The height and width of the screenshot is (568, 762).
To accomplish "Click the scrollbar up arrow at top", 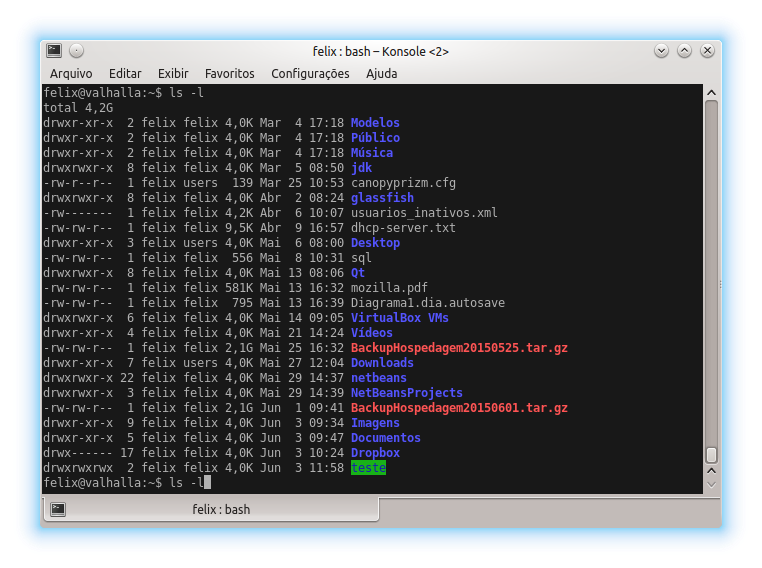I will point(711,93).
